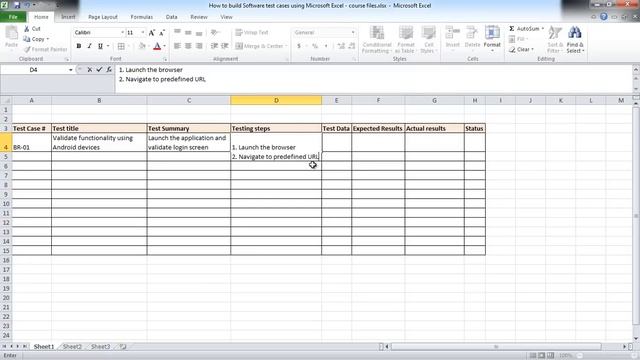Click the 'Test Summary' header cell
640x360 pixels.
(189, 128)
